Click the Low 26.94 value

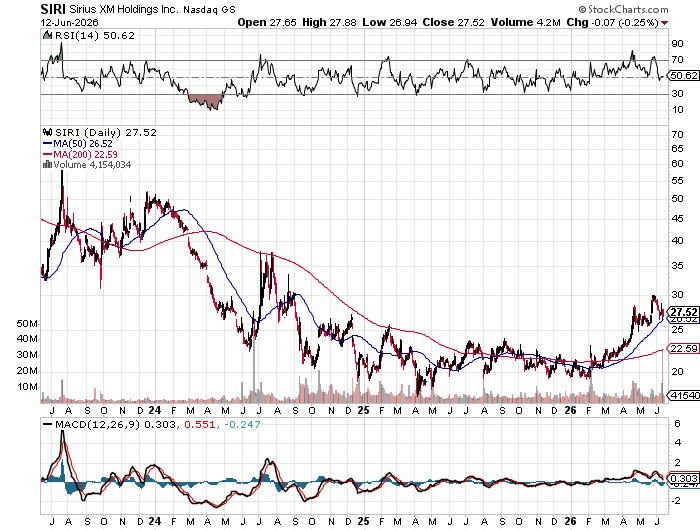[x=390, y=22]
